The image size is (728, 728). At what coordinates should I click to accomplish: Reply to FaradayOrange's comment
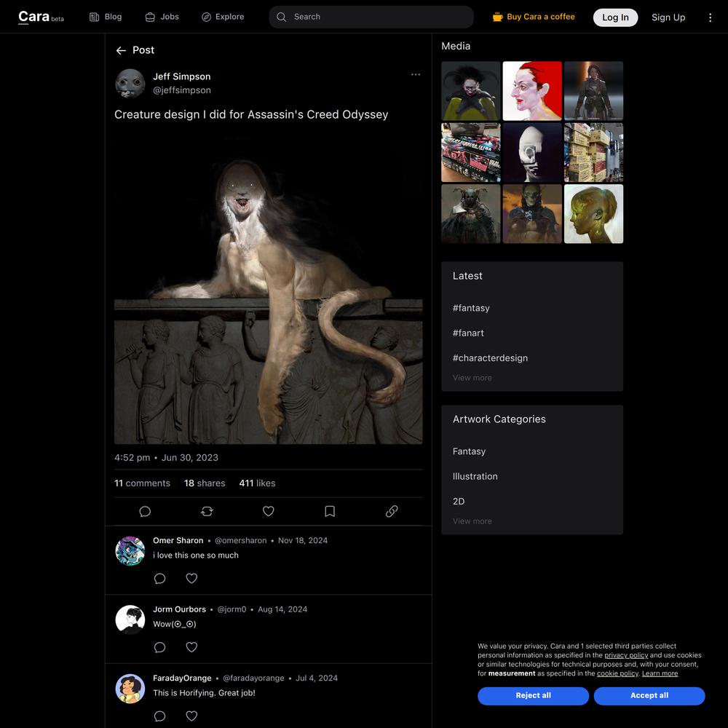pos(159,716)
